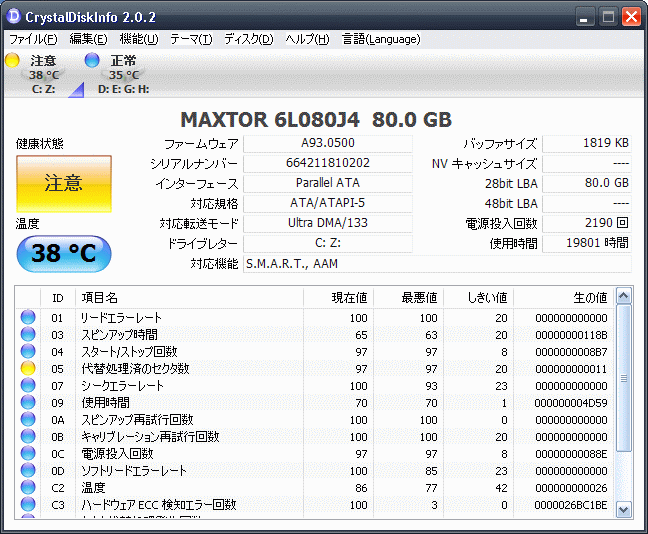Click the scroll up arrow of the attribute list
This screenshot has width=648, height=534.
point(623,296)
